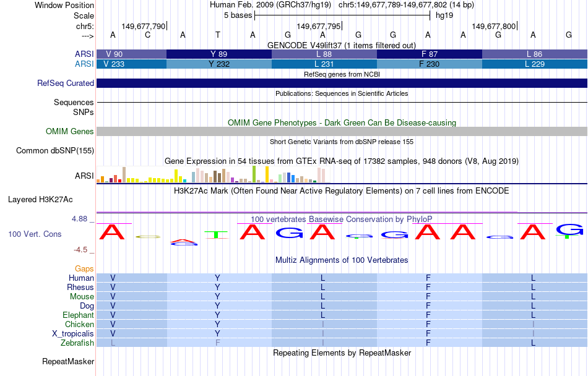Click the '5 bases' scale bar text
Screen dimensions: 588x376
(x=238, y=15)
